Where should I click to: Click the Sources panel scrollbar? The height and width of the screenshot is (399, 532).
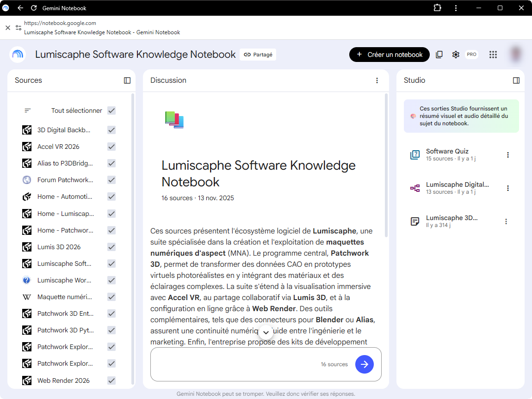click(133, 239)
